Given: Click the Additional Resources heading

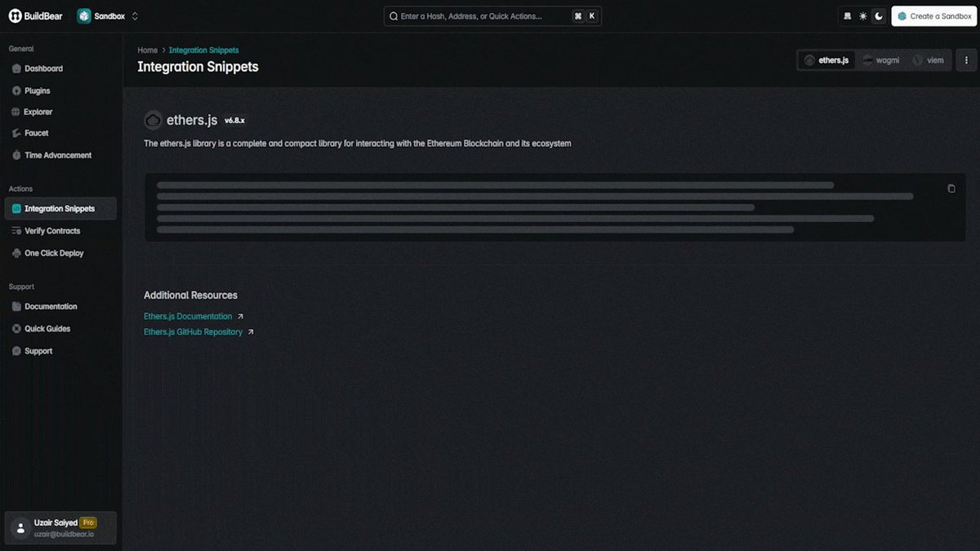Looking at the screenshot, I should (x=190, y=295).
